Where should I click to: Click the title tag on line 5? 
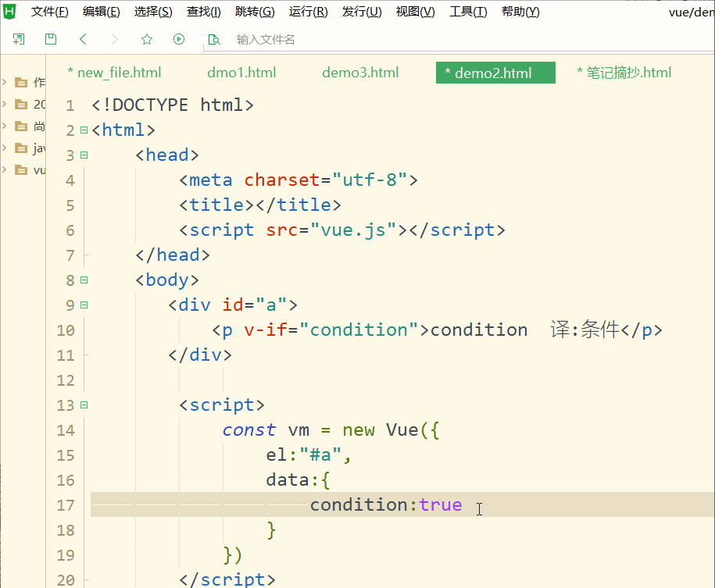pyautogui.click(x=260, y=205)
